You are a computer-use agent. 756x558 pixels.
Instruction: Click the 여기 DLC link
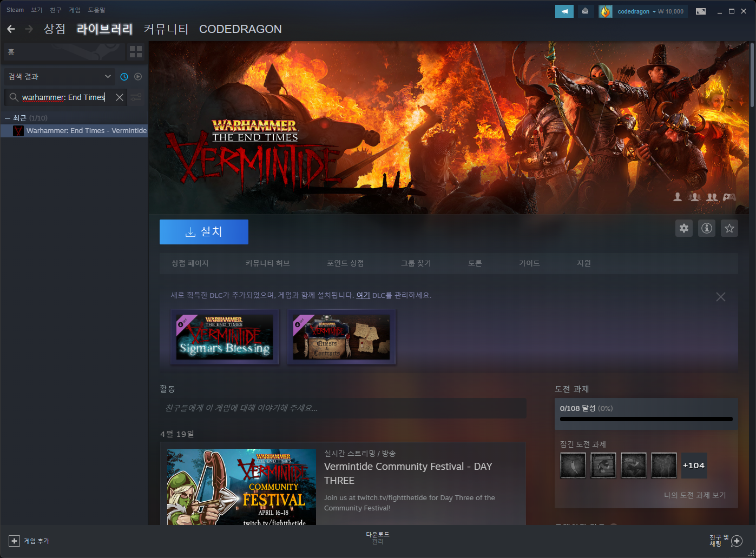(x=363, y=295)
